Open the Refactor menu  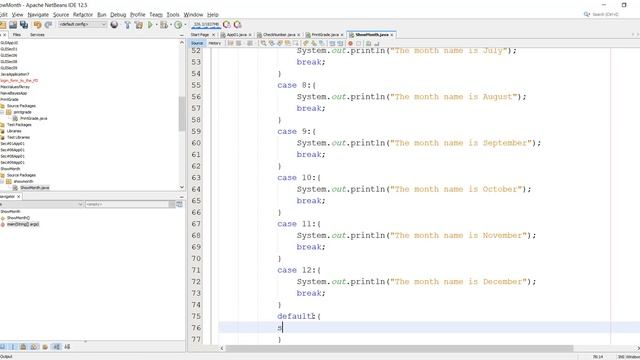coord(83,15)
